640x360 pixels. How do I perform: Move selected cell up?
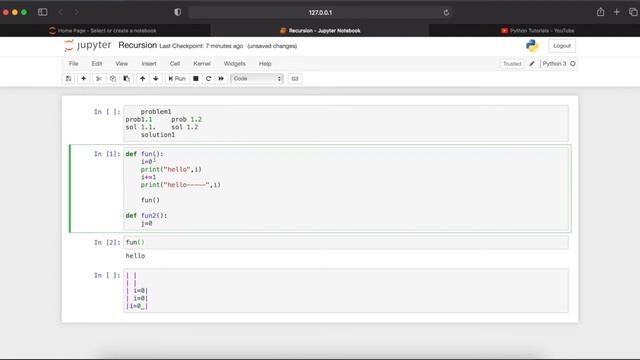point(142,78)
